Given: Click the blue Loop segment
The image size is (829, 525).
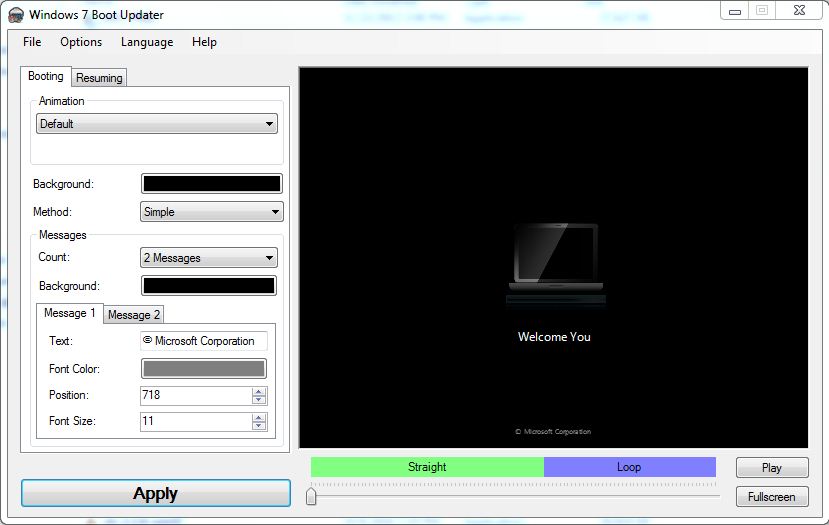Looking at the screenshot, I should click(630, 467).
